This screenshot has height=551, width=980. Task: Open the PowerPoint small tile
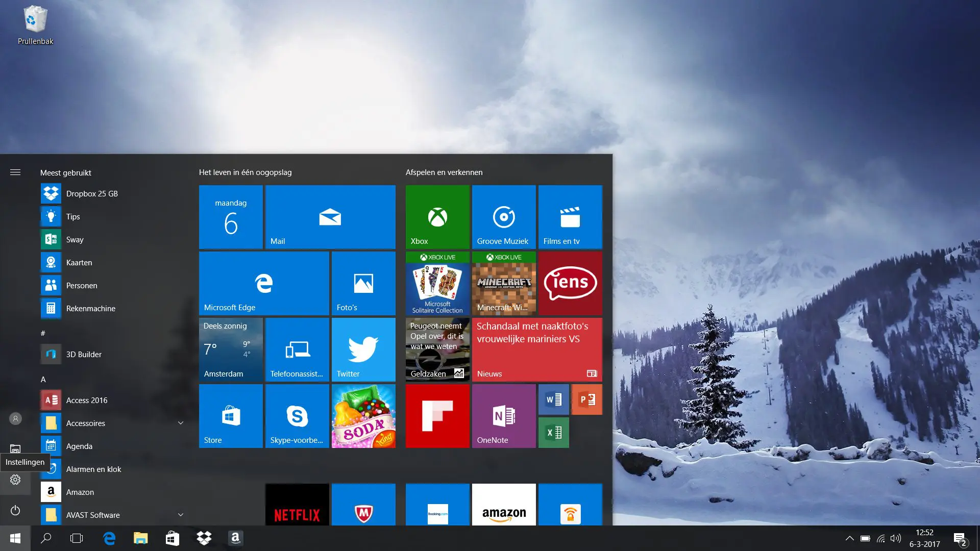click(x=587, y=399)
